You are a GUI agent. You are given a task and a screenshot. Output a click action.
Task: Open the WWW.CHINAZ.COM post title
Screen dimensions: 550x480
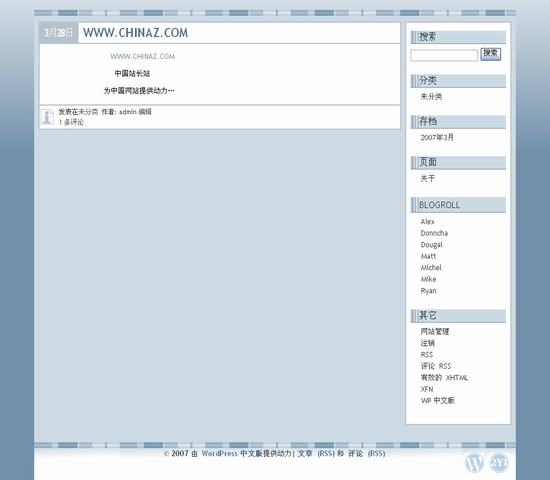[x=135, y=33]
